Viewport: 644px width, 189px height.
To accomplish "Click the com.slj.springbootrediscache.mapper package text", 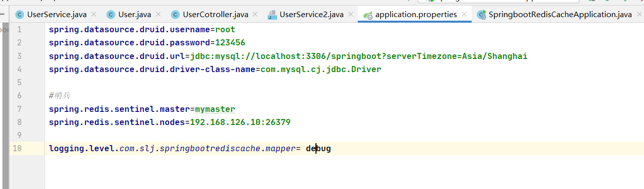I will coord(207,149).
